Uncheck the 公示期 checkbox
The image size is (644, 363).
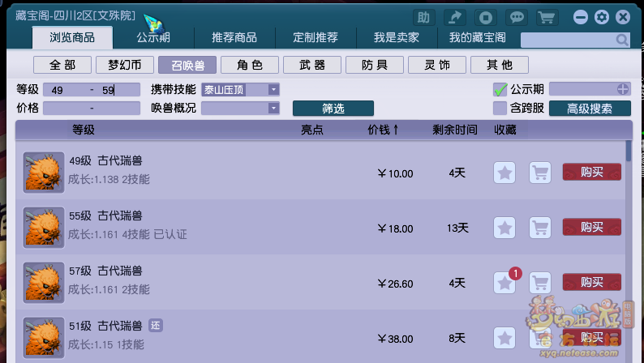[x=500, y=89]
